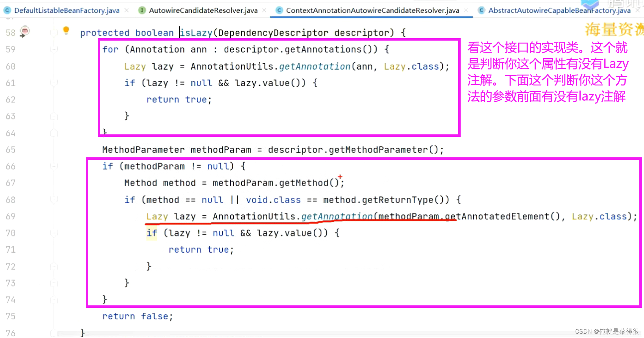The height and width of the screenshot is (338, 644).
Task: Close the DefaultListableBeanFactory.java tab
Action: 126,10
